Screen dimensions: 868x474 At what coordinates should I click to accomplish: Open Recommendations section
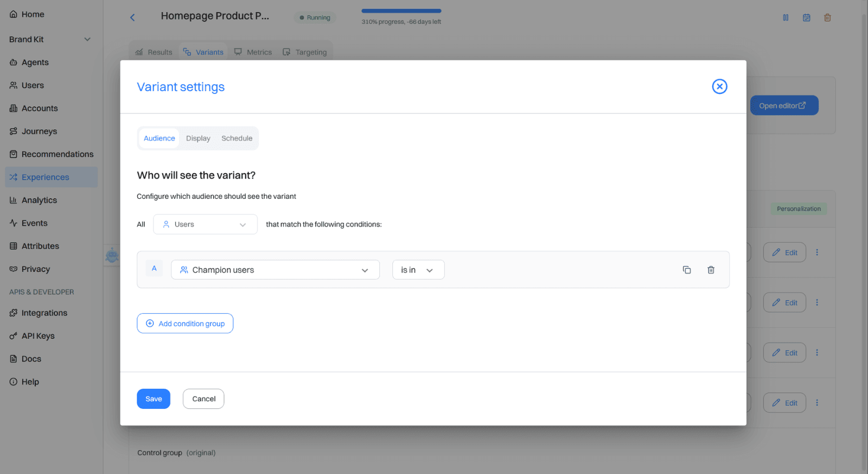pos(52,154)
